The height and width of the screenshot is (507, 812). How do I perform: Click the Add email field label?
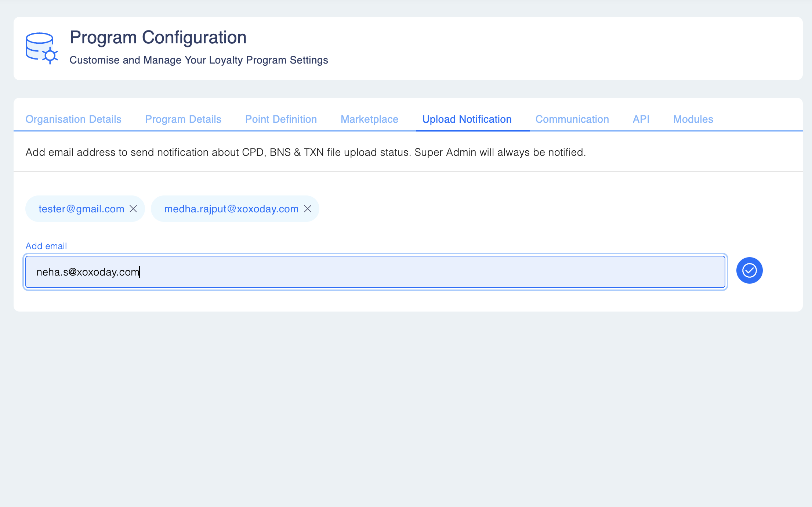[46, 246]
